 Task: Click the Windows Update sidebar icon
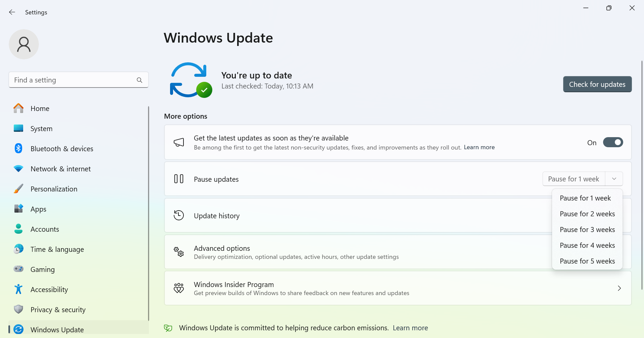pyautogui.click(x=18, y=329)
